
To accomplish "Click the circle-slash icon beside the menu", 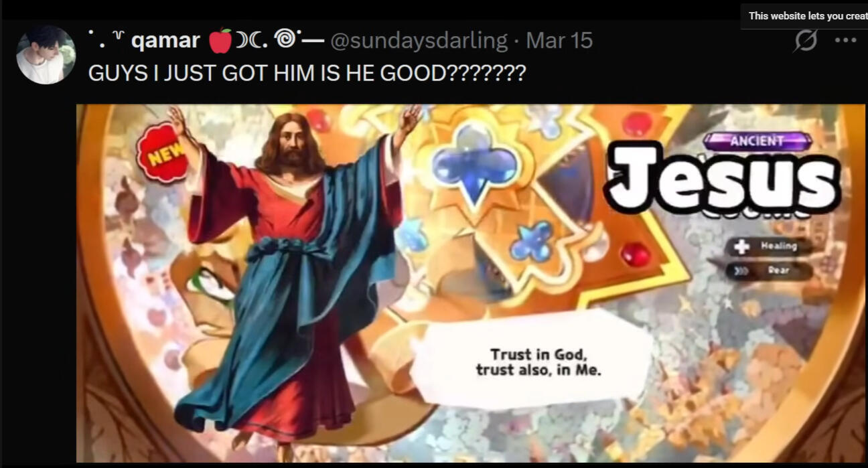I will pos(806,41).
